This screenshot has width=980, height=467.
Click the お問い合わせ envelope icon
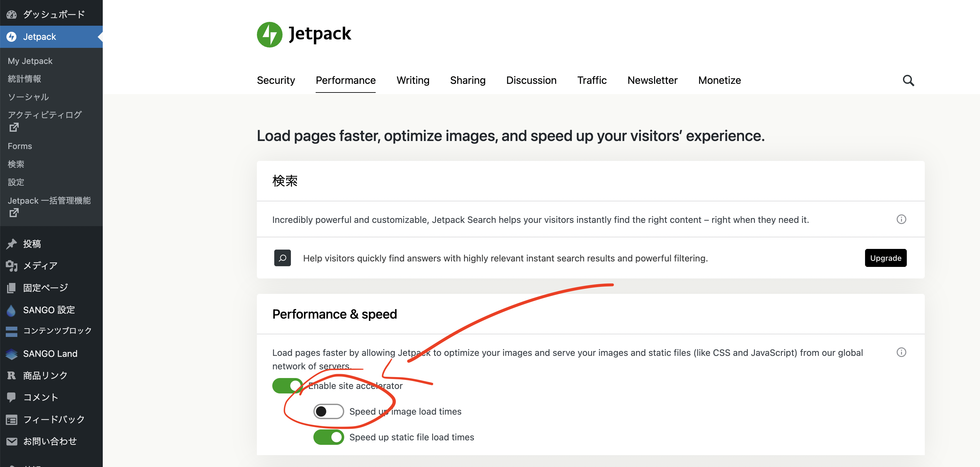coord(12,442)
